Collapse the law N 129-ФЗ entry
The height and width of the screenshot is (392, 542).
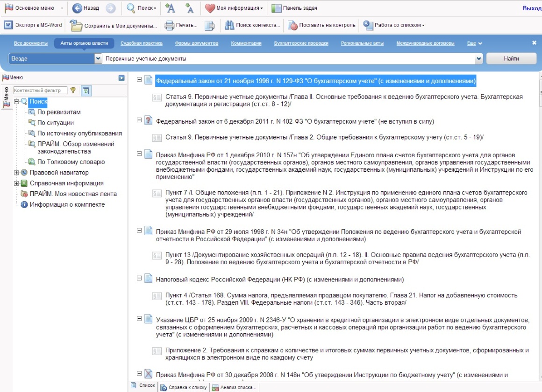pos(139,79)
